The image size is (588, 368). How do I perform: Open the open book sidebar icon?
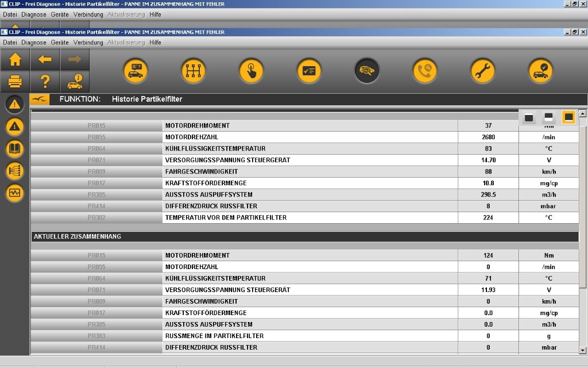pos(15,149)
